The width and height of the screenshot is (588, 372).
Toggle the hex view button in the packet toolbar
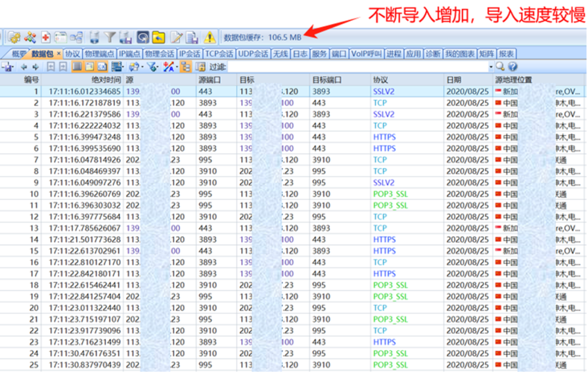(x=102, y=66)
